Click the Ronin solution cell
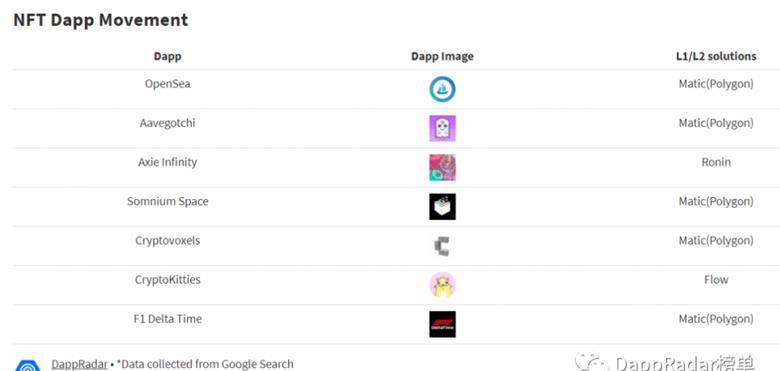The image size is (780, 371). (x=716, y=162)
